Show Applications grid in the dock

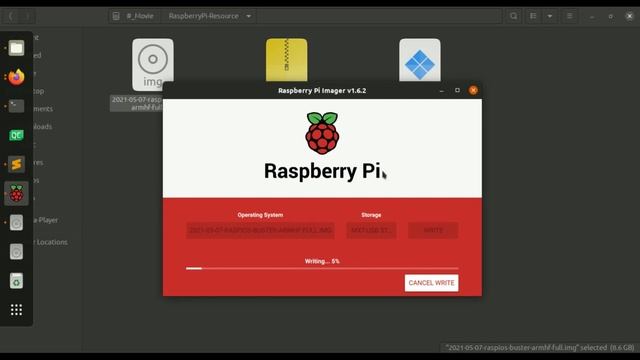click(16, 310)
